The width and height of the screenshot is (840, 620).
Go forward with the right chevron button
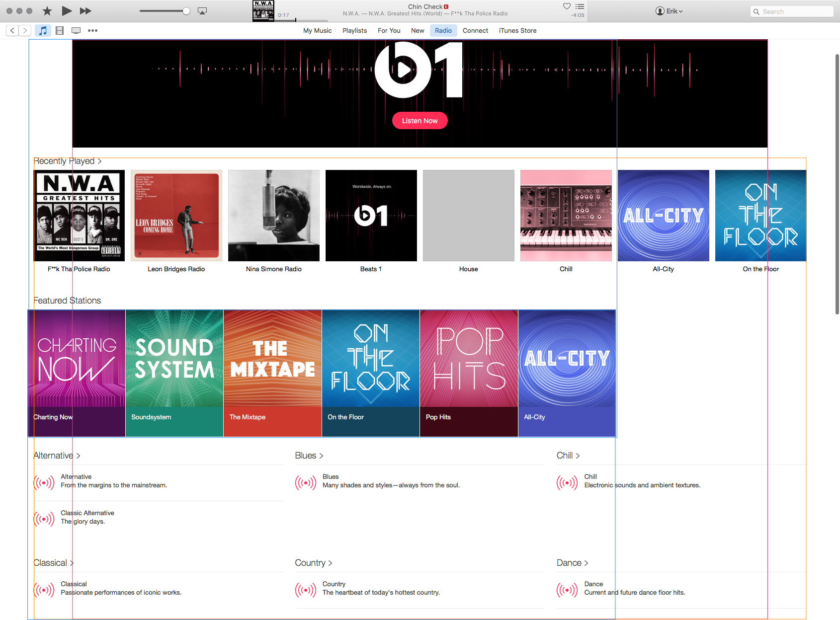coord(25,30)
